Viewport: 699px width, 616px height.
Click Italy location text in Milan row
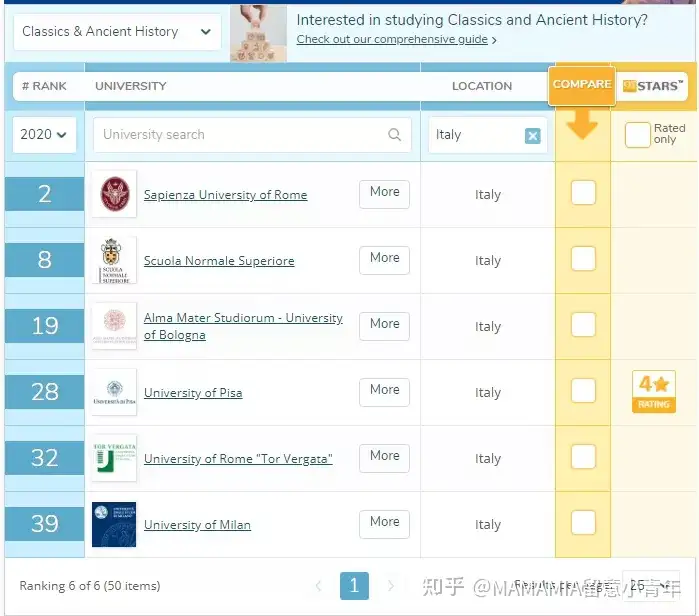(488, 524)
